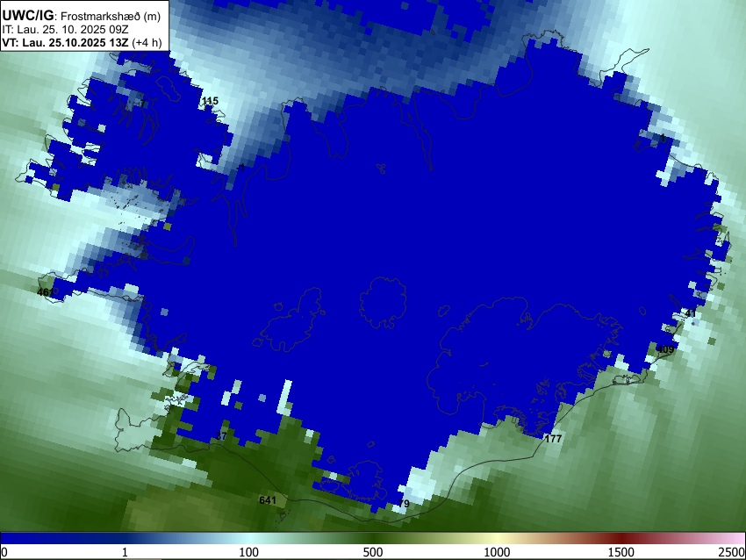Click the station value 177 on the map
The image size is (746, 560).
[x=553, y=439]
